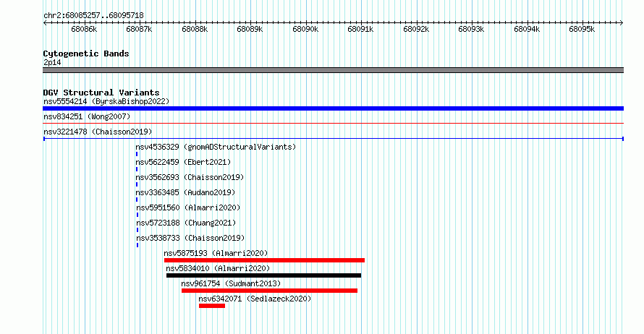Select the short red nsv6342071 bar
644x334 pixels.
click(x=212, y=306)
